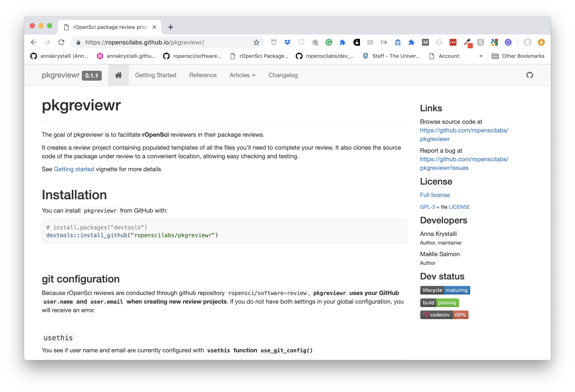Click the rOpenSci GitHub profile icon
This screenshot has width=575, height=392.
click(167, 56)
